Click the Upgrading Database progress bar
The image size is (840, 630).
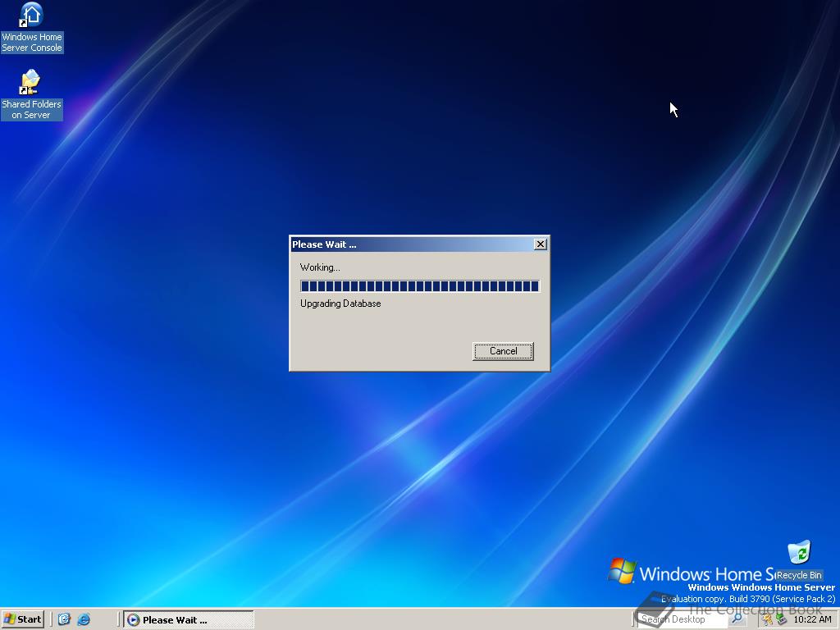point(420,286)
